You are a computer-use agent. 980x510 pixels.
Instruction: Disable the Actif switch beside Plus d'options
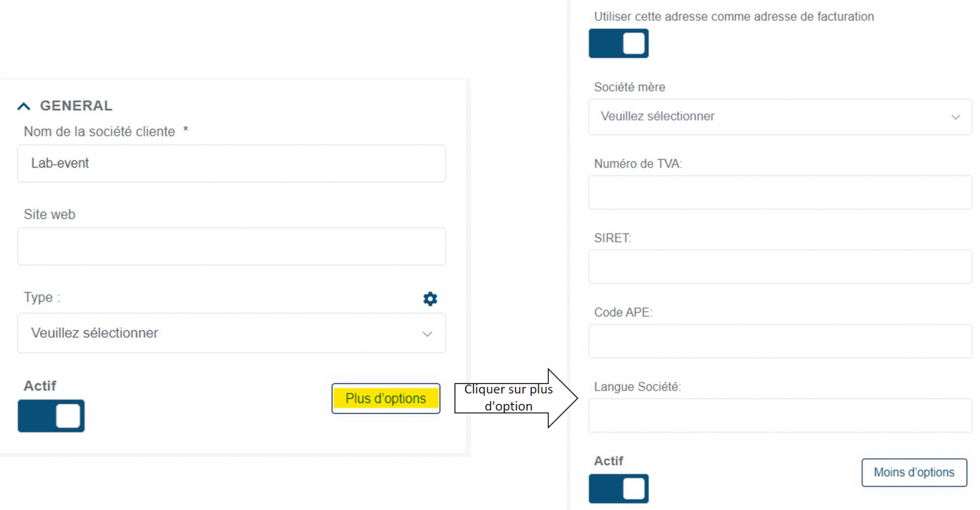51,416
